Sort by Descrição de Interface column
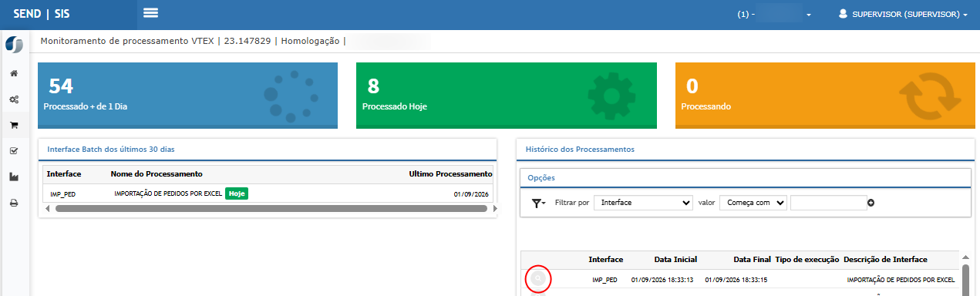This screenshot has width=980, height=296. pyautogui.click(x=886, y=260)
